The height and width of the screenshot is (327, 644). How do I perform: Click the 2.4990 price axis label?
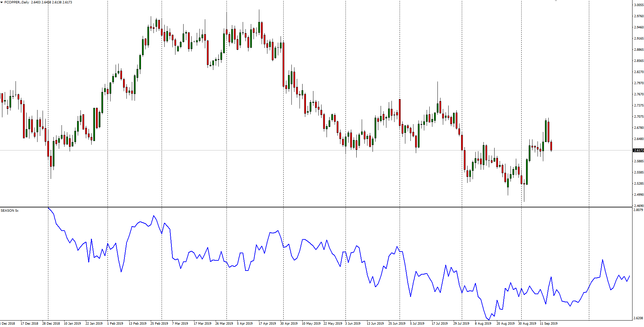pos(639,195)
